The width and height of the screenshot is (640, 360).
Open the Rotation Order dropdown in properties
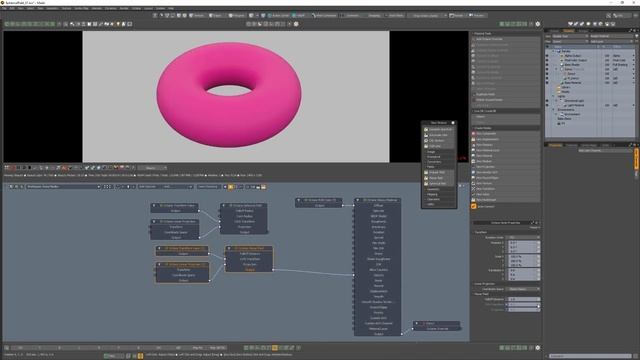click(523, 237)
